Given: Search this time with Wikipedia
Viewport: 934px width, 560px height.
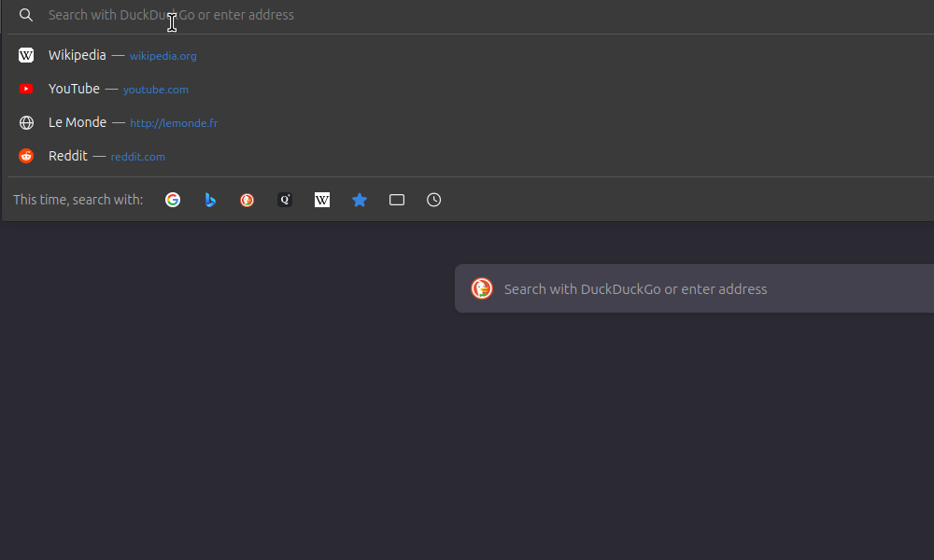Looking at the screenshot, I should point(322,200).
